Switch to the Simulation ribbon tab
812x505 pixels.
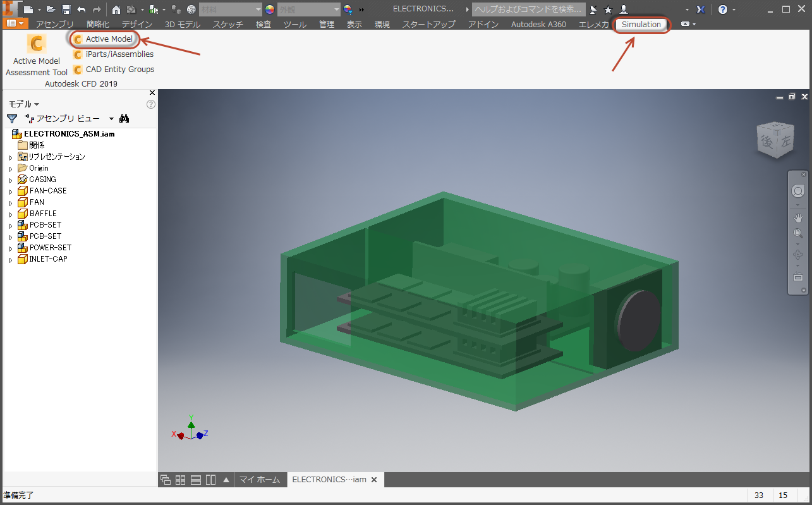pyautogui.click(x=641, y=25)
